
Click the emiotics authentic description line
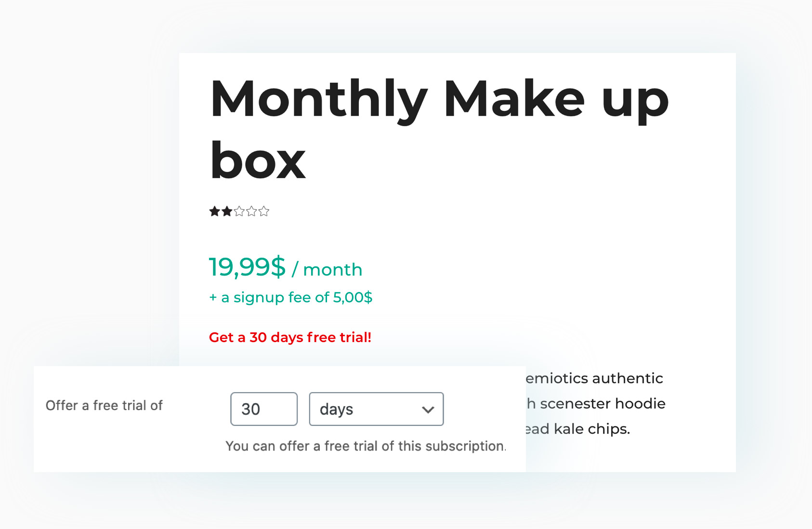pyautogui.click(x=594, y=378)
